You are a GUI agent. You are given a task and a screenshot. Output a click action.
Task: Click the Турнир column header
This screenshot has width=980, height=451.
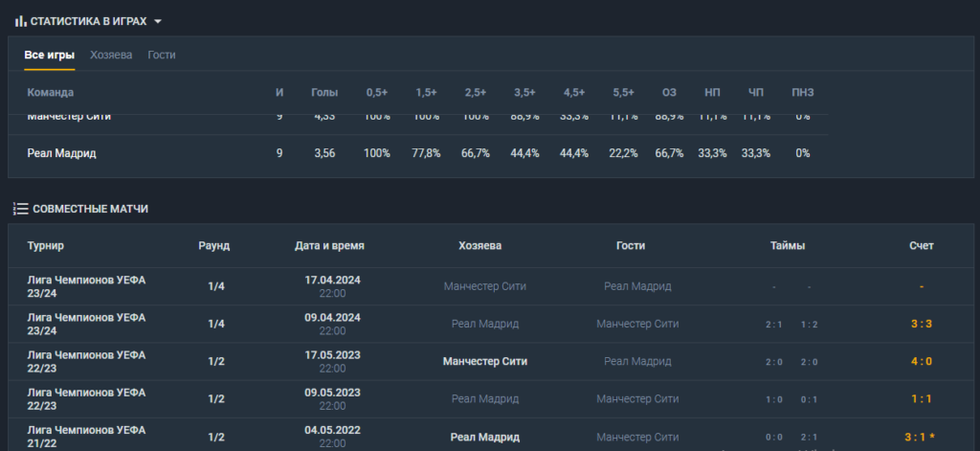pos(46,246)
